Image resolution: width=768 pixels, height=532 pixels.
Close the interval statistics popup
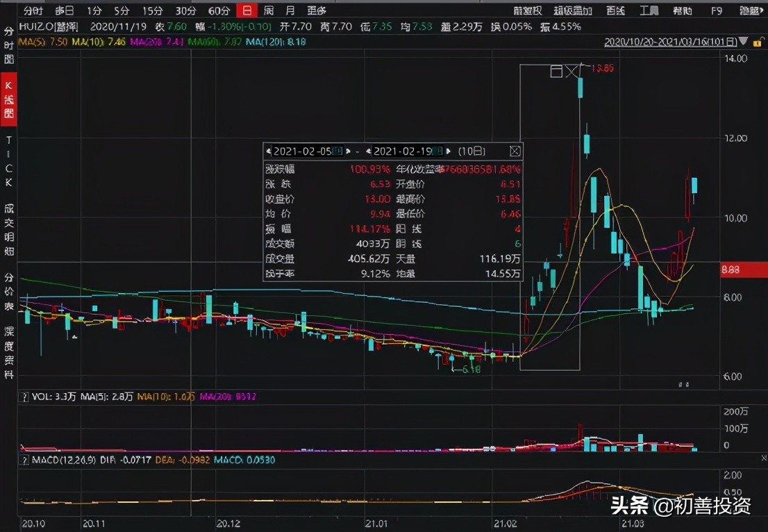(515, 151)
